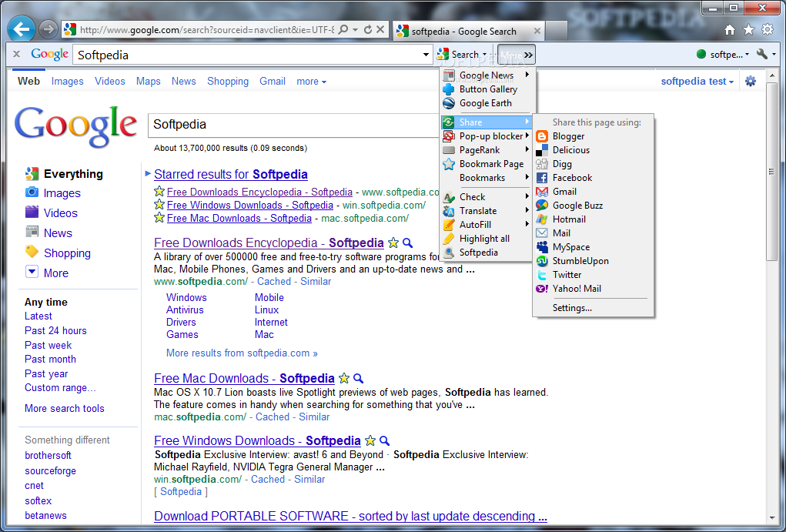The height and width of the screenshot is (532, 786).
Task: Open the PageRank submenu
Action: pyautogui.click(x=485, y=150)
